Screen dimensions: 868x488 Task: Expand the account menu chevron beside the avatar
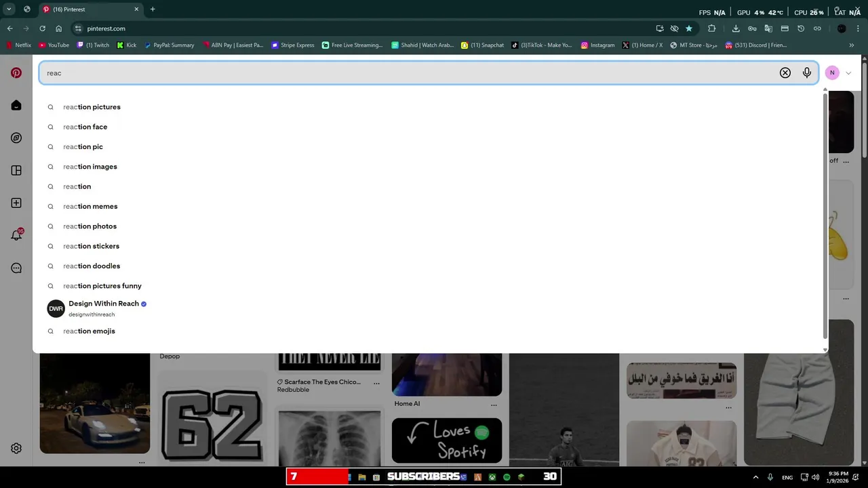[848, 73]
